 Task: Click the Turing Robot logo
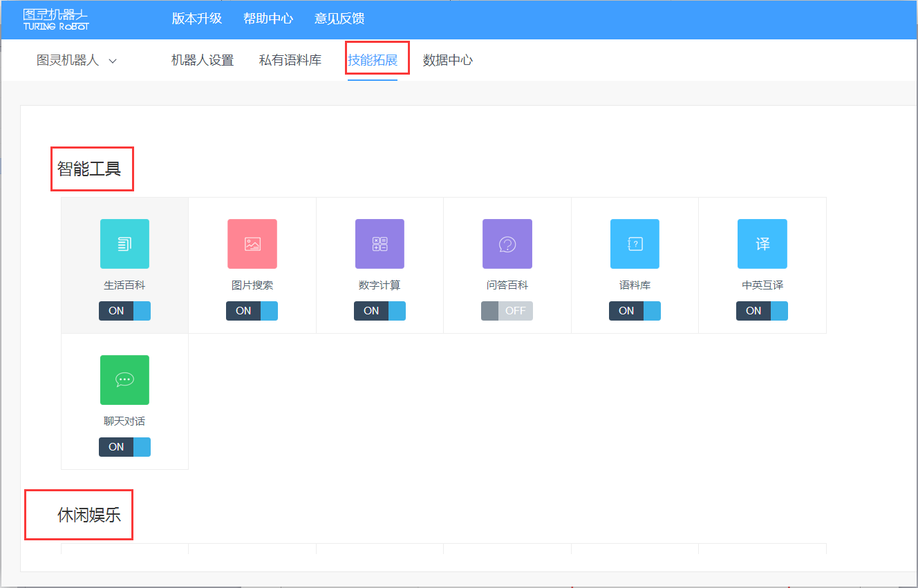(x=56, y=19)
